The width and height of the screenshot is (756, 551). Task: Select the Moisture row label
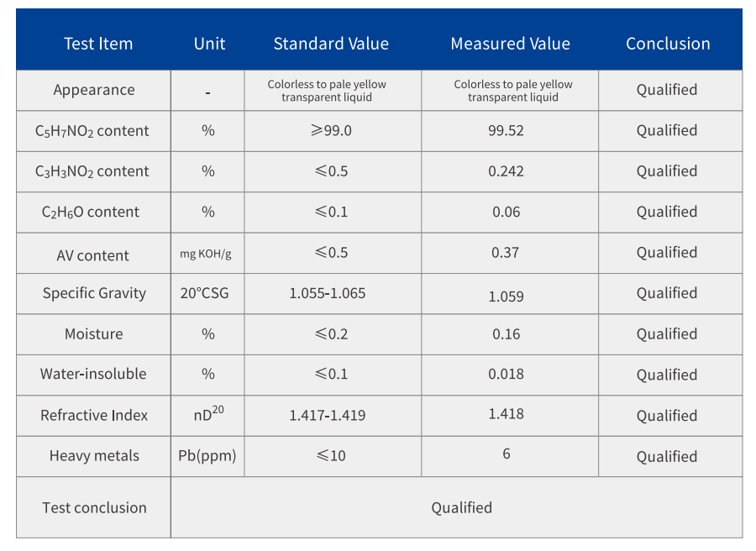(x=94, y=333)
